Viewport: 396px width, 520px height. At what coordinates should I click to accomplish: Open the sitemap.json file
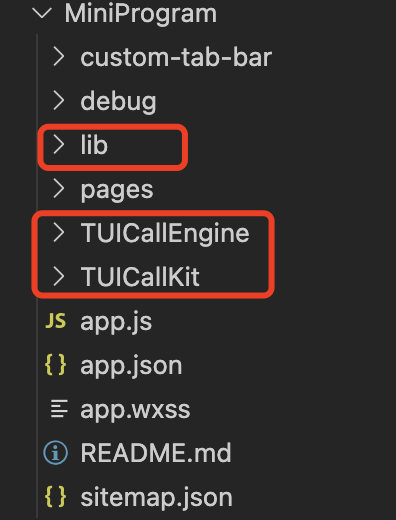point(156,497)
